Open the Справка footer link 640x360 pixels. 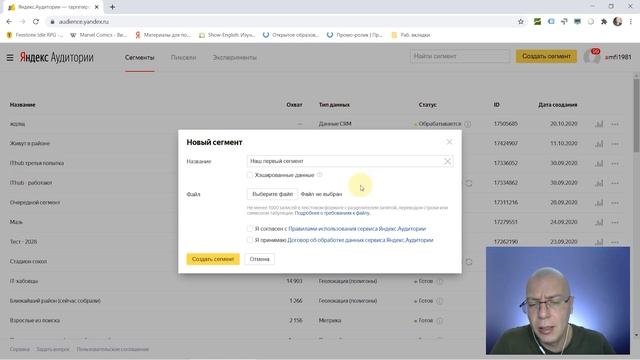click(x=20, y=349)
